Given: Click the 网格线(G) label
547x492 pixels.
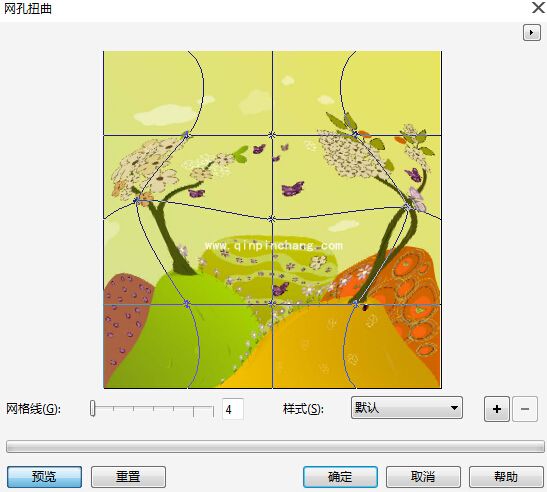Looking at the screenshot, I should coord(33,409).
